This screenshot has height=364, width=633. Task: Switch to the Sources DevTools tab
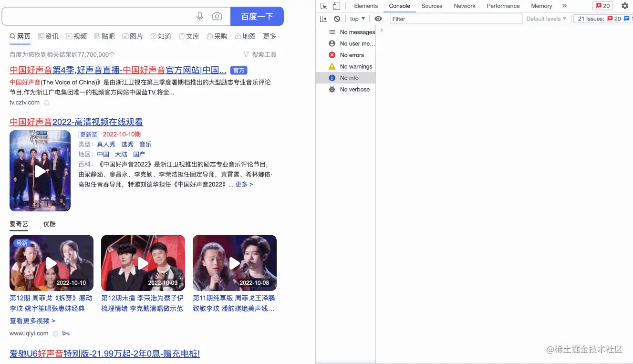(x=432, y=6)
